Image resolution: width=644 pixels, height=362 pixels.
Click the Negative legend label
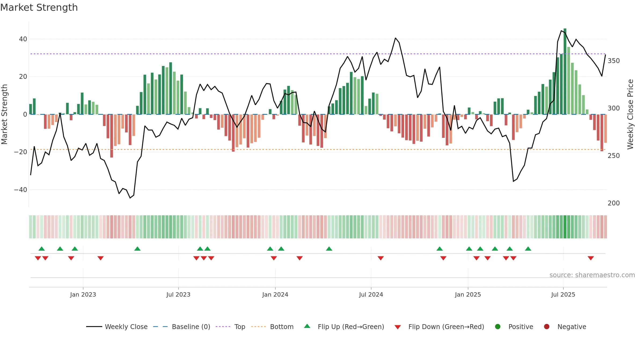click(572, 327)
